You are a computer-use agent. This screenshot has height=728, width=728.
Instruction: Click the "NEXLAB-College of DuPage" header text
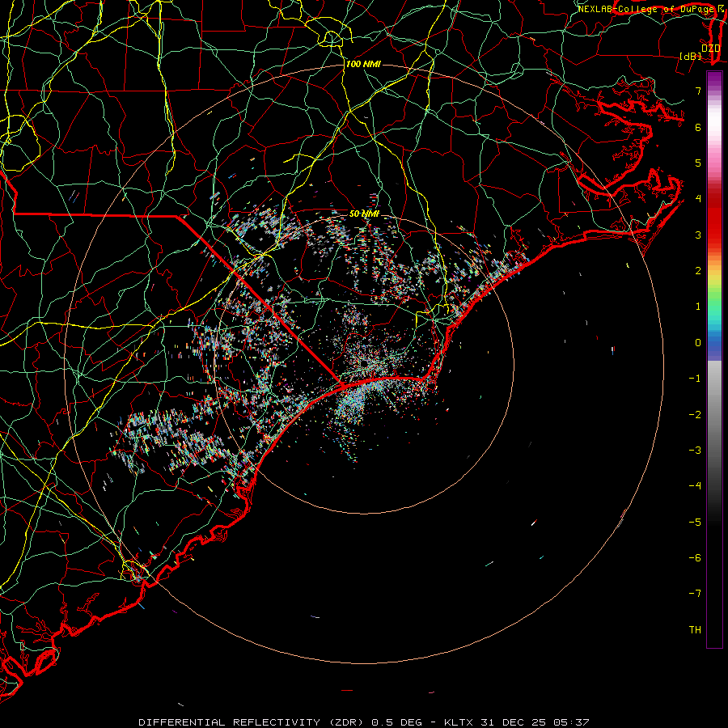point(645,9)
